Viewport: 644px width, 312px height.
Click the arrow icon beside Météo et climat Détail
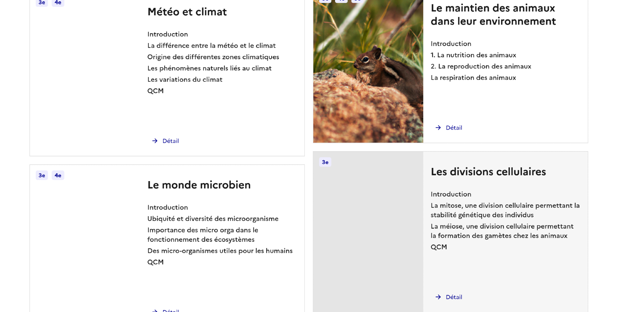155,141
